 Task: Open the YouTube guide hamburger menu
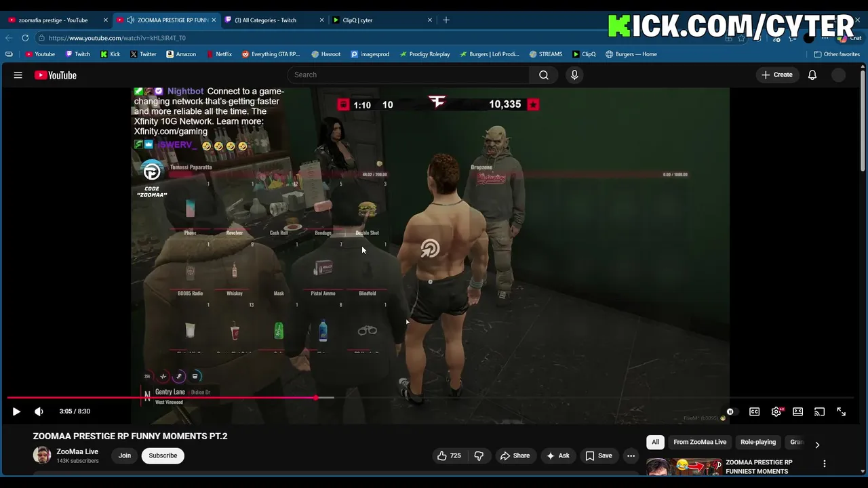(x=18, y=75)
